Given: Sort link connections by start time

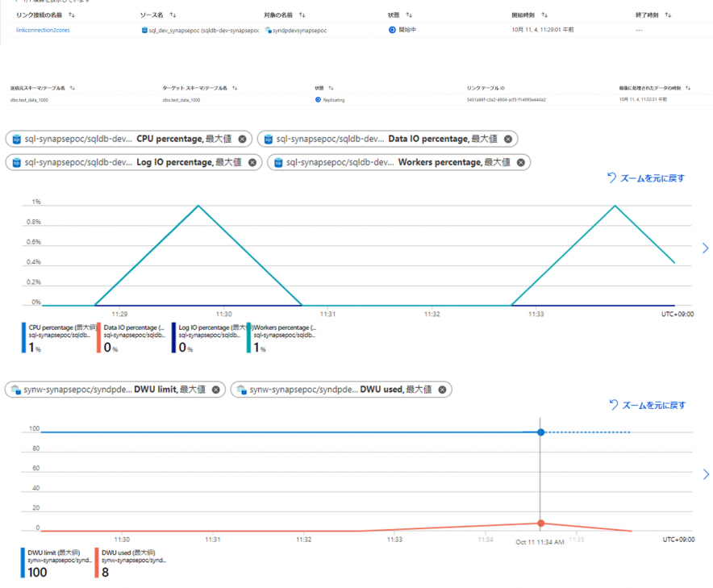Looking at the screenshot, I should click(544, 15).
